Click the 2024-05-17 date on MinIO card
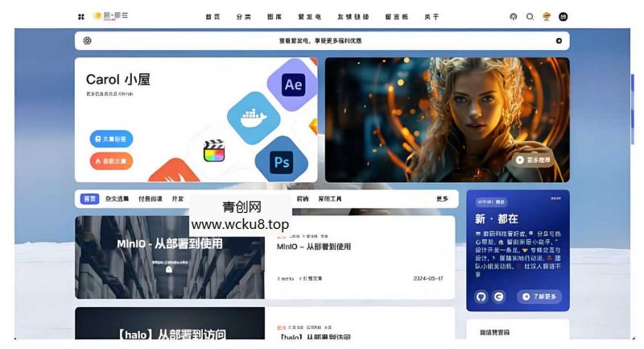644x349 pixels. (428, 278)
